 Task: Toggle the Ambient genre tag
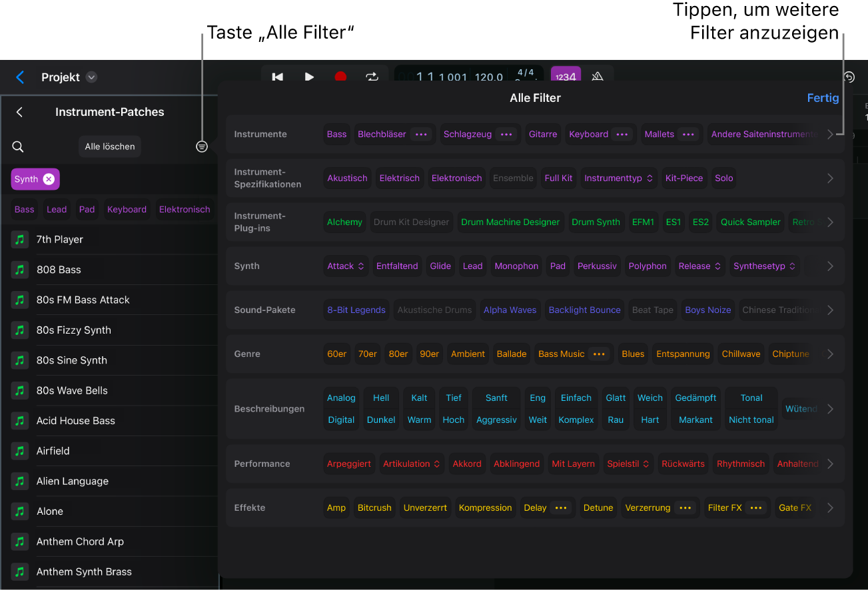(x=468, y=354)
